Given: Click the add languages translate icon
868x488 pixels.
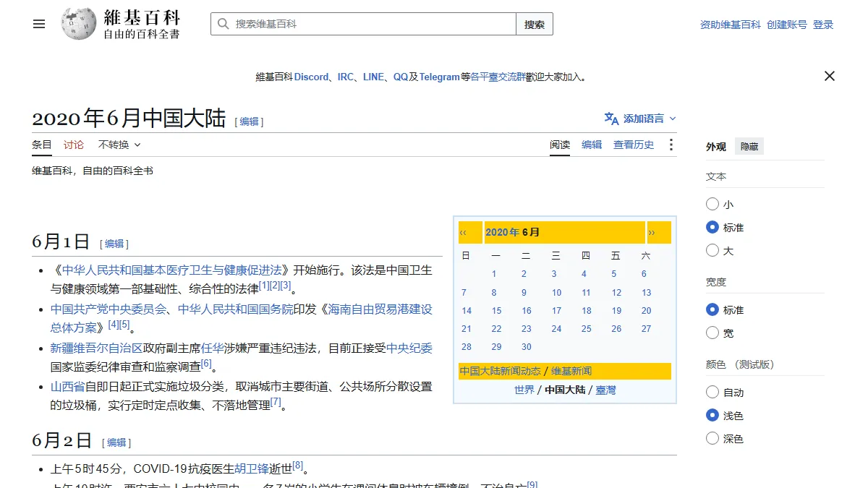Looking at the screenshot, I should pos(611,119).
